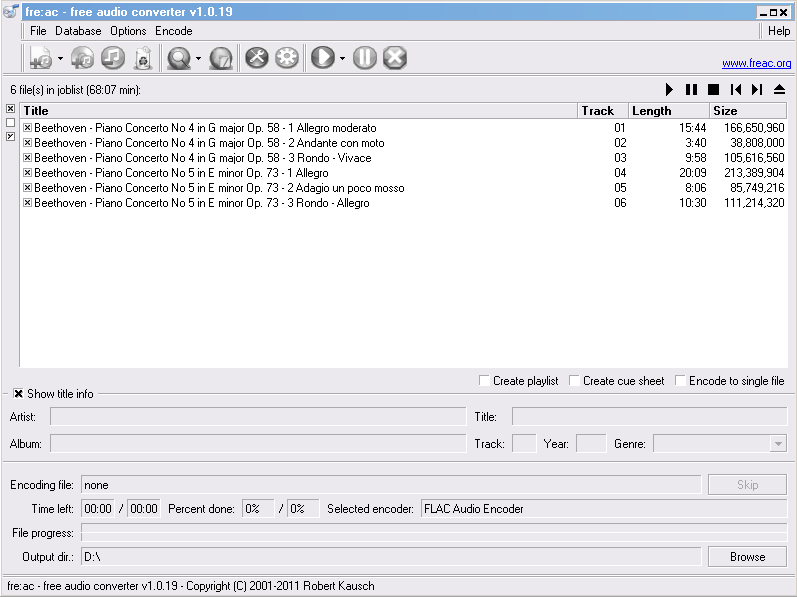797x597 pixels.
Task: Open the www.freac.org link
Action: pos(756,63)
